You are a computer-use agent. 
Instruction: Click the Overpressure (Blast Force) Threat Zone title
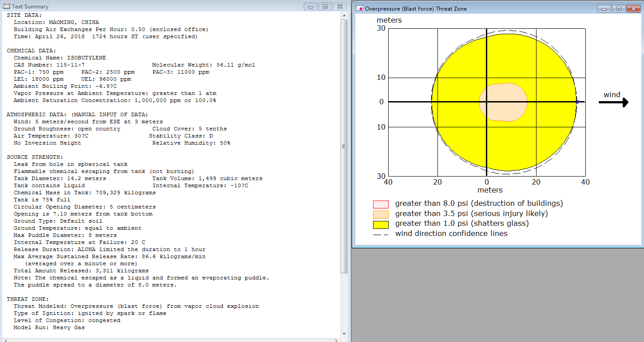tap(416, 8)
